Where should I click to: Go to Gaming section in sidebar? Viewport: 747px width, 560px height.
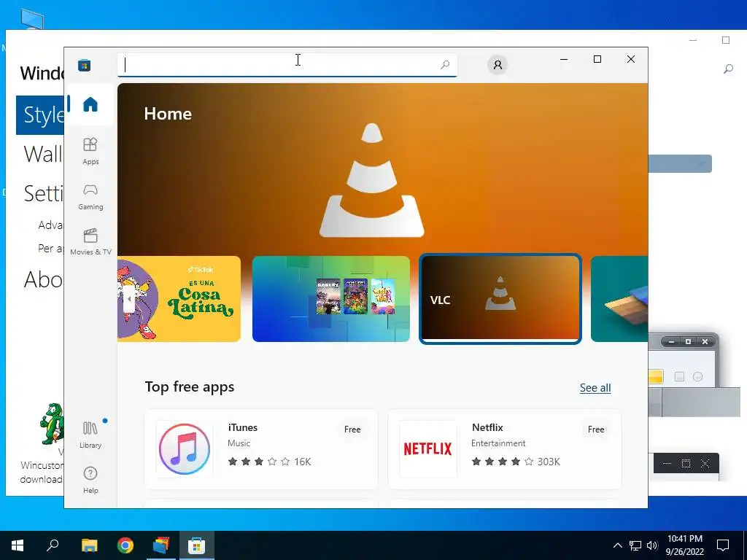[x=90, y=197]
